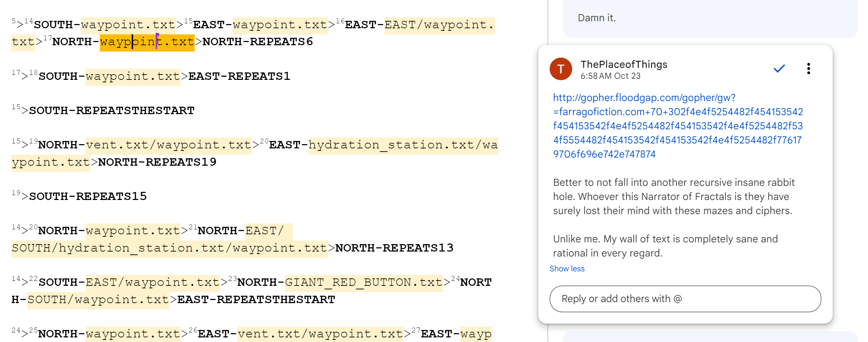Open the gopher.floodgap.com link in the comment
Viewport: 868px width, 342px height.
[x=677, y=126]
